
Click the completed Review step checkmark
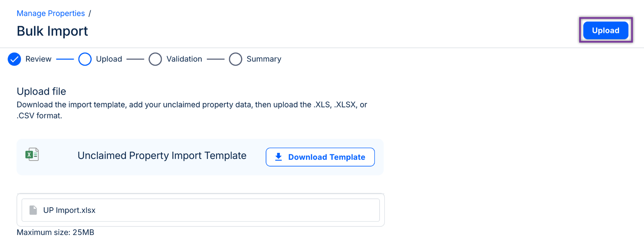click(14, 59)
